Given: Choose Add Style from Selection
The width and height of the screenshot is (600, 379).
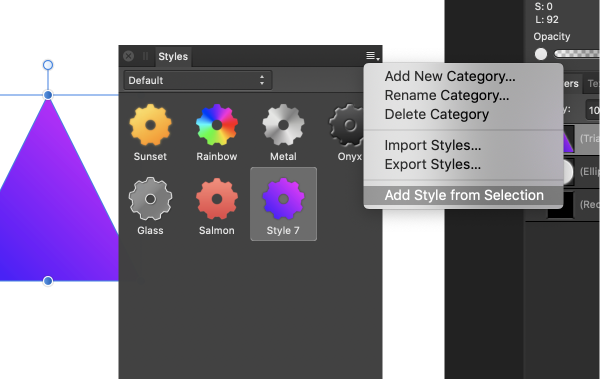Looking at the screenshot, I should (x=463, y=195).
